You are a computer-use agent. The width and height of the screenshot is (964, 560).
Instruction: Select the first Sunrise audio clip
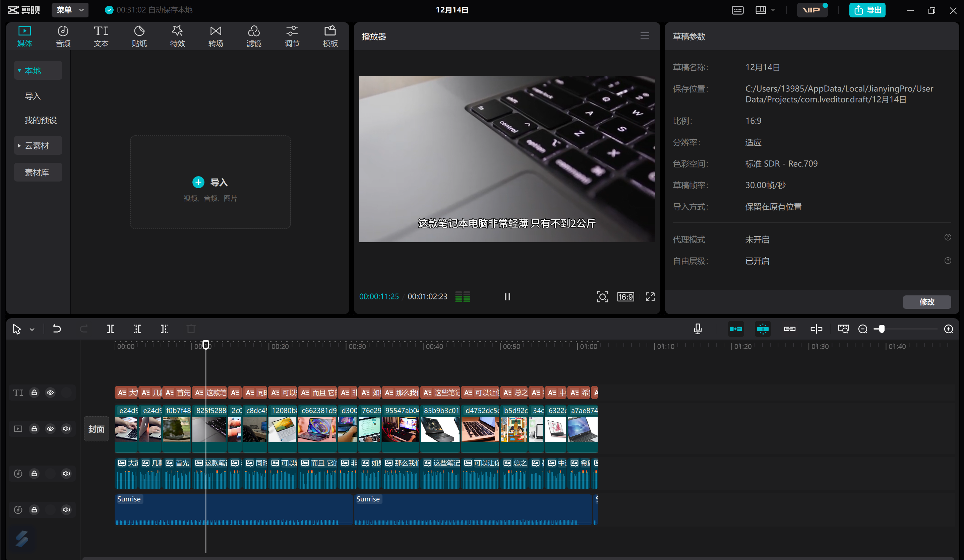[x=234, y=510]
